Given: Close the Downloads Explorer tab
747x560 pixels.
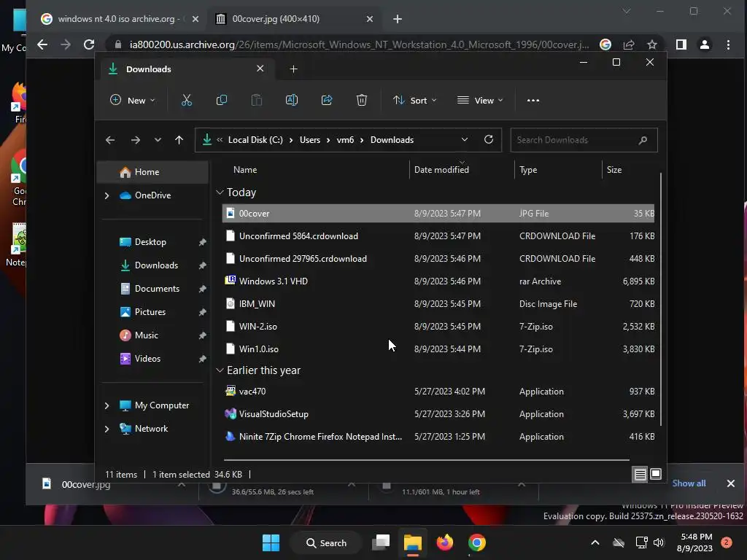Looking at the screenshot, I should [x=260, y=69].
